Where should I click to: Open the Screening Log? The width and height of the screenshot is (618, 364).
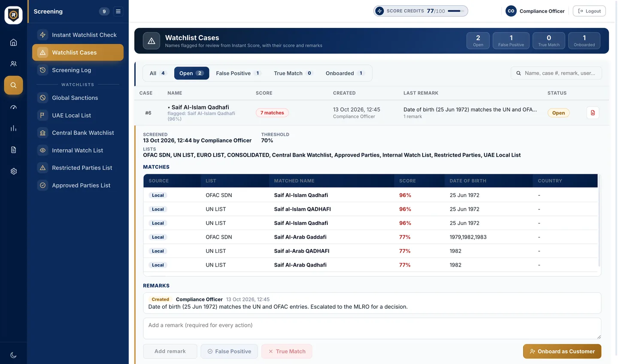tap(78, 70)
